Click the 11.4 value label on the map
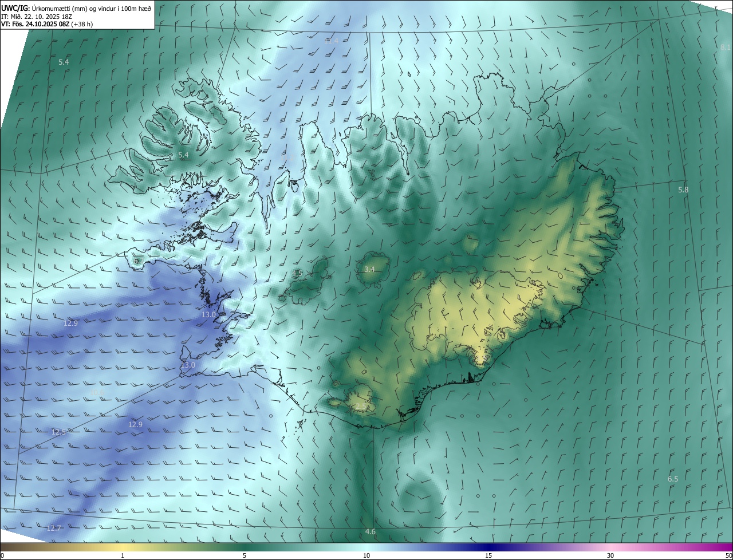The height and width of the screenshot is (560, 733). pos(332,41)
